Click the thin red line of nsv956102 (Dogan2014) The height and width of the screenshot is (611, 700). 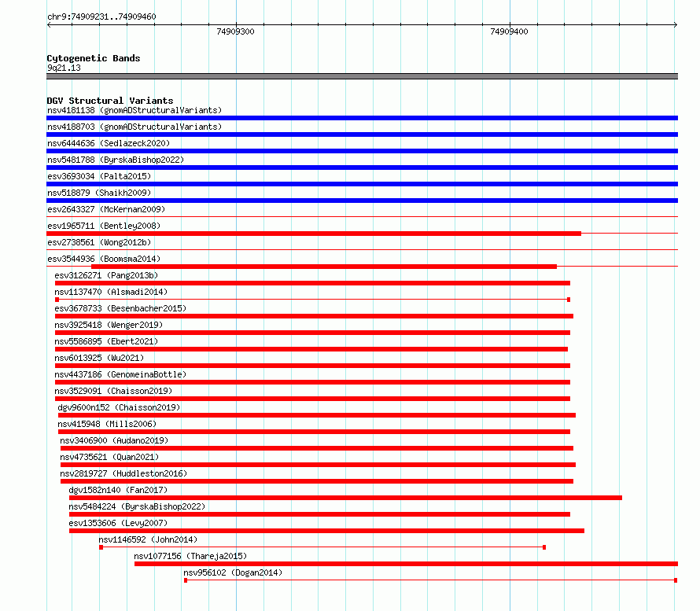click(431, 580)
